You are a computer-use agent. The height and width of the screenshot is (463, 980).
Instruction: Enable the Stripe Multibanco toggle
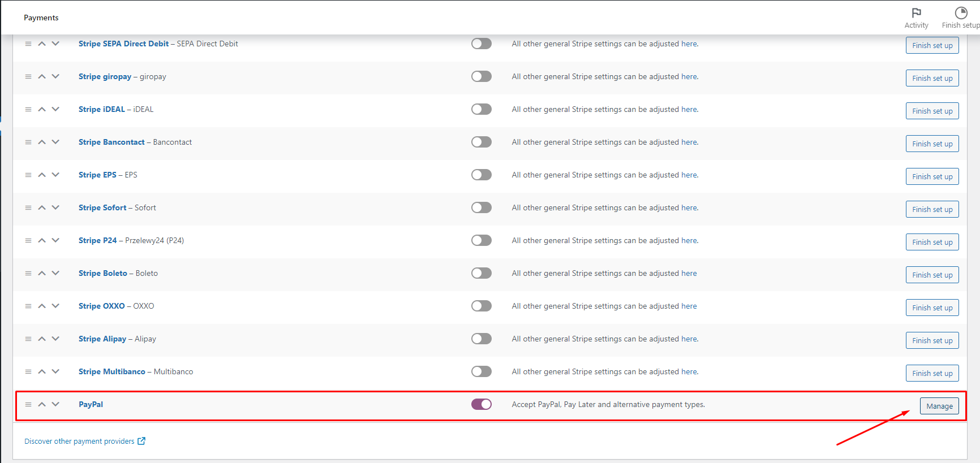pos(482,371)
